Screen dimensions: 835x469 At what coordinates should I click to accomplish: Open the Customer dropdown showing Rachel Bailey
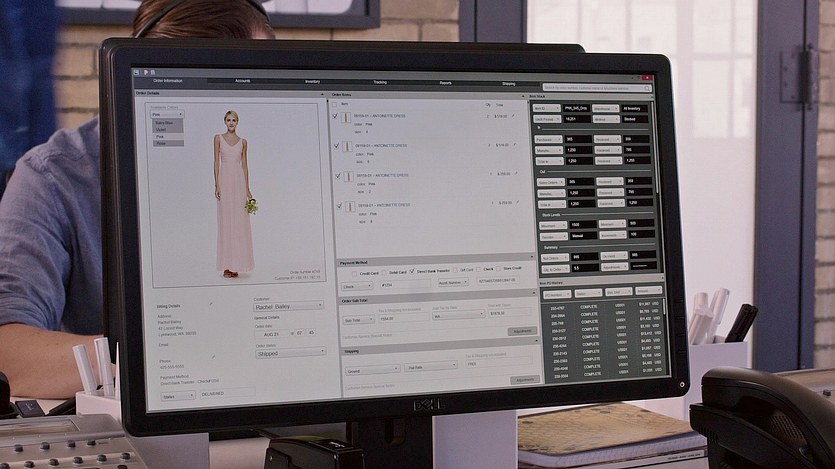click(x=289, y=307)
